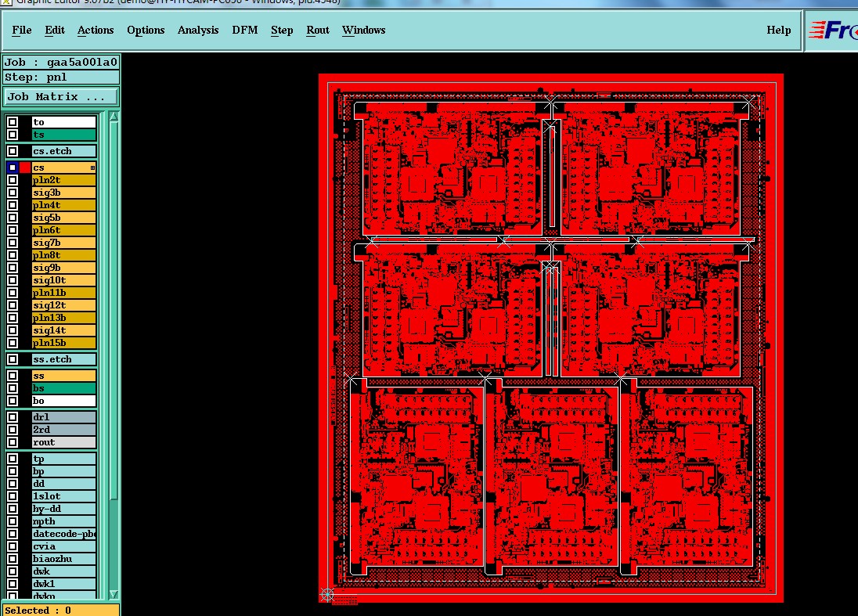The width and height of the screenshot is (858, 616).
Task: Select the to layer name
Action: pos(64,122)
